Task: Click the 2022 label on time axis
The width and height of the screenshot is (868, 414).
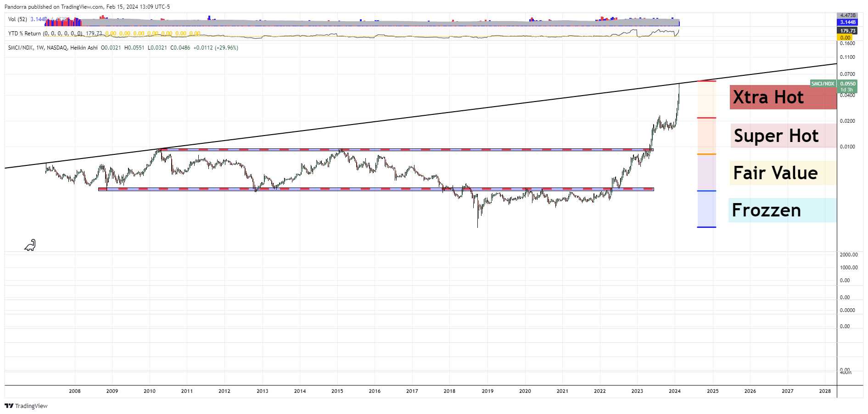Action: pyautogui.click(x=600, y=391)
